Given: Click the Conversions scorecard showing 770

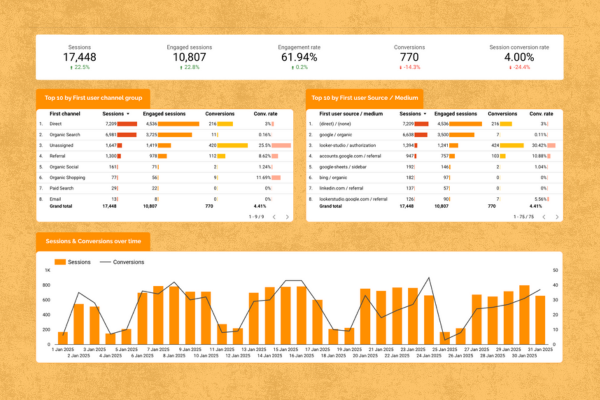Looking at the screenshot, I should point(410,59).
